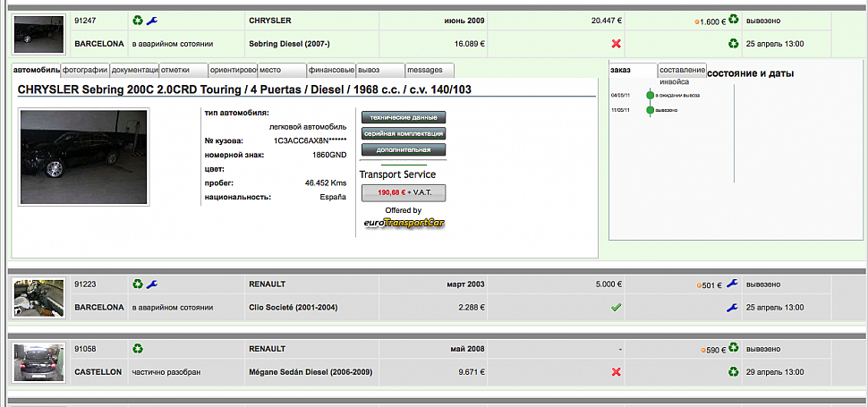Image resolution: width=868 pixels, height=407 pixels.
Task: Open the документация tab
Action: click(x=134, y=71)
